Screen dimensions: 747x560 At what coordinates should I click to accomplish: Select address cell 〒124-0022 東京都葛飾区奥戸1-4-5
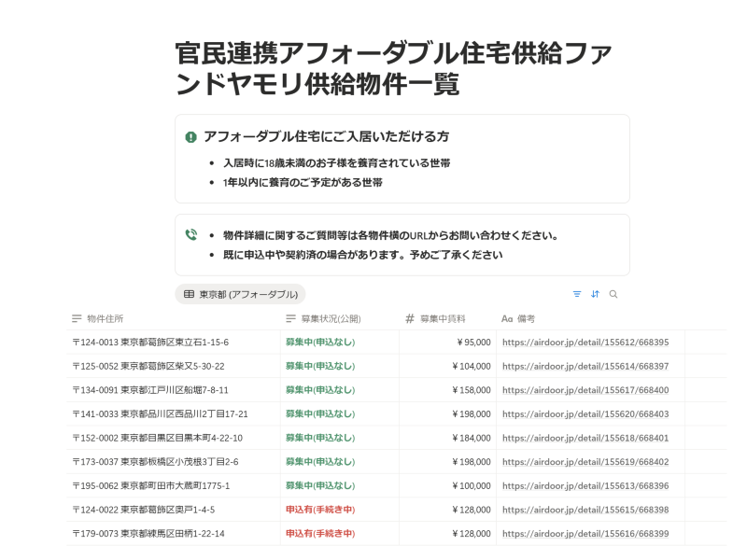(x=174, y=510)
